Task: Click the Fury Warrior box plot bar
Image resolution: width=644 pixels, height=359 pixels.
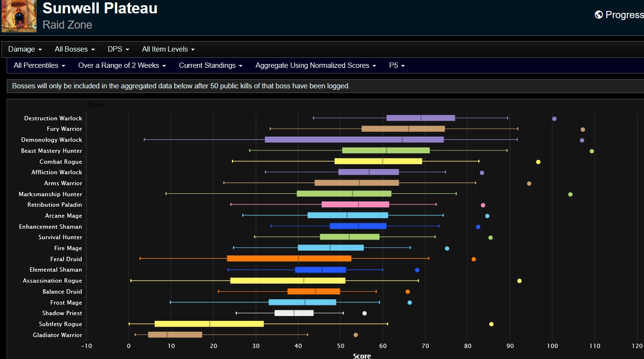Action: [403, 129]
